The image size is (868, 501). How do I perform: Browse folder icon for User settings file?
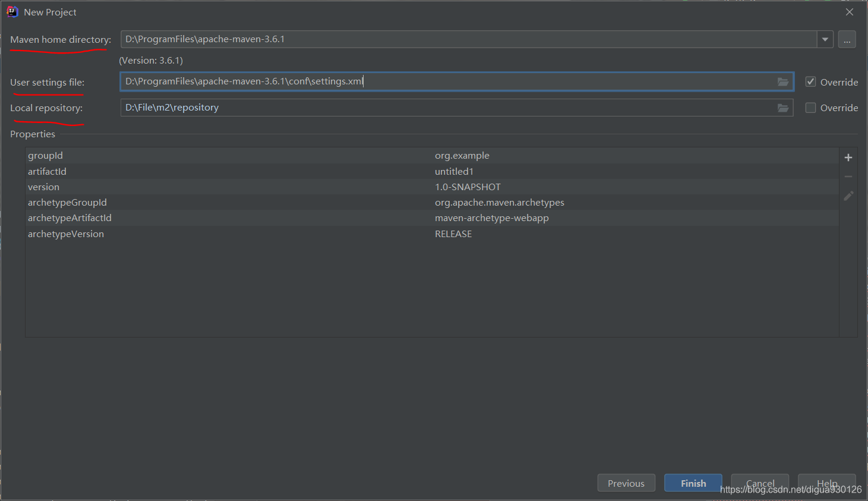point(783,81)
